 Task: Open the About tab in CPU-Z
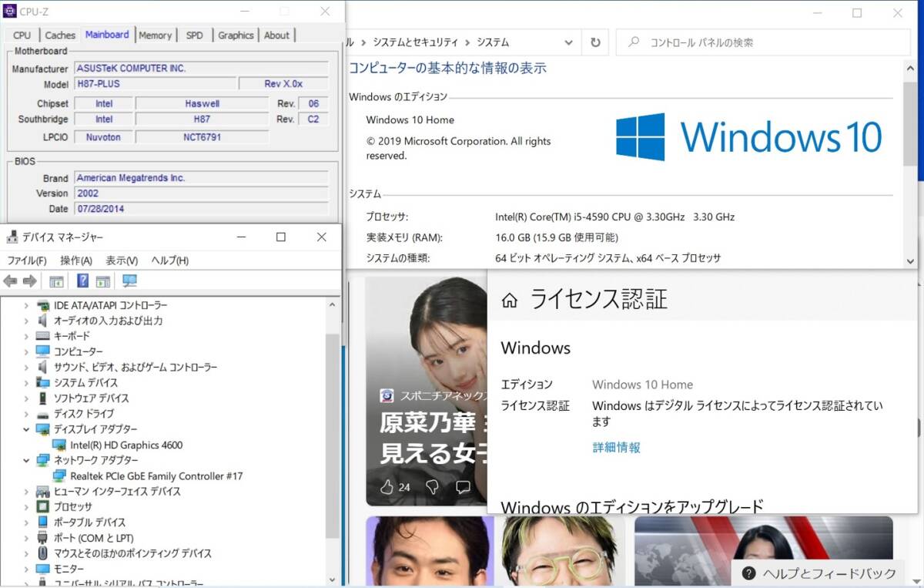(x=276, y=35)
